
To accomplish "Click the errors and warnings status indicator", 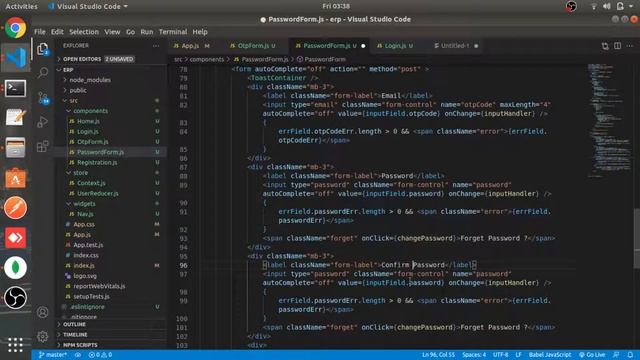I will pyautogui.click(x=100, y=355).
